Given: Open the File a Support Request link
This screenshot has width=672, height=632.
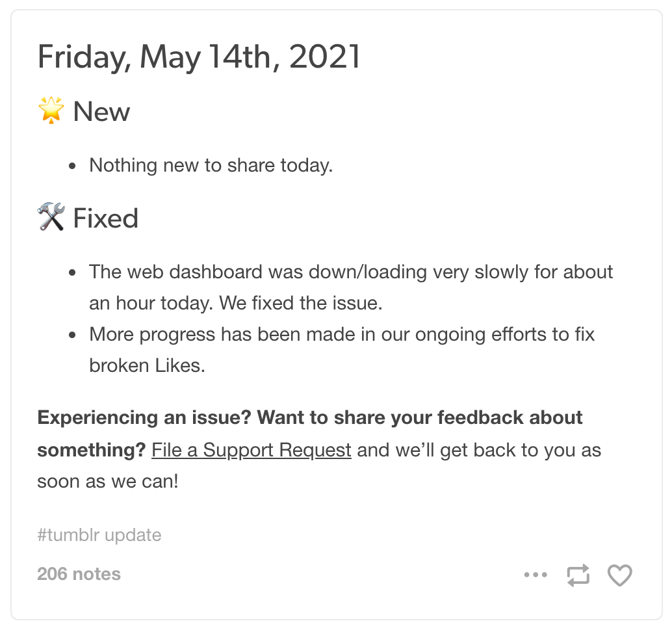Looking at the screenshot, I should (252, 450).
